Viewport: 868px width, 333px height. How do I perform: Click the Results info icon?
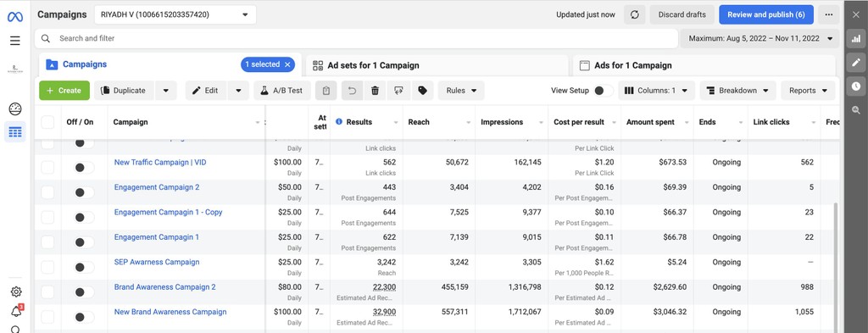click(x=339, y=122)
